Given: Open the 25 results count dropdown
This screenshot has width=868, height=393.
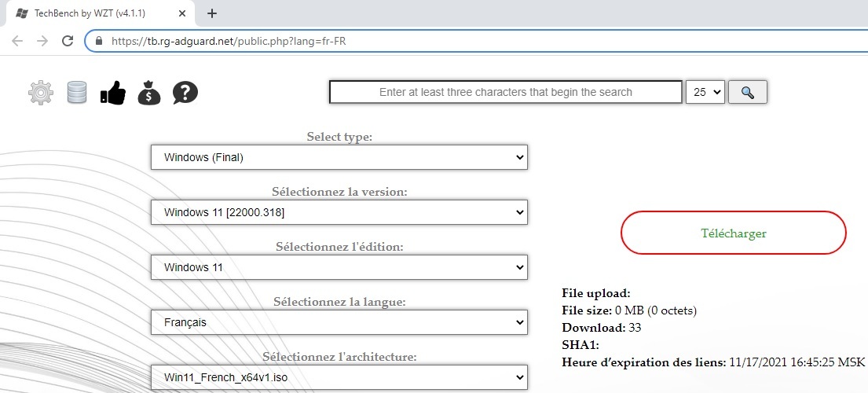Looking at the screenshot, I should click(x=705, y=93).
